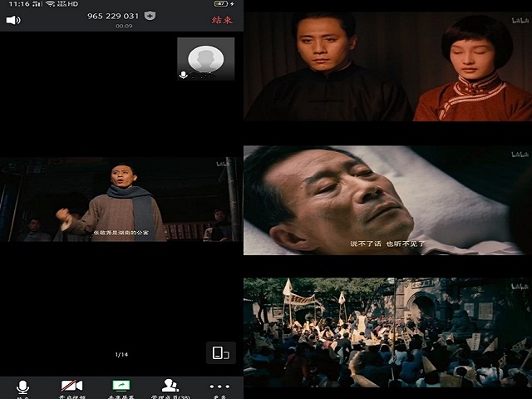The image size is (532, 399).
Task: Tap the 1/14 page indicator
Action: coord(121,355)
